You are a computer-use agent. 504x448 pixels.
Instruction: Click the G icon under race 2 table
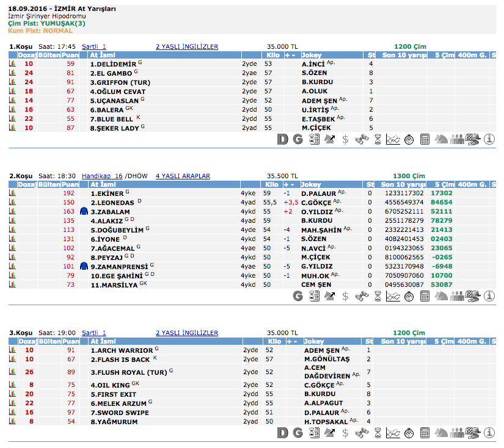coord(298,296)
